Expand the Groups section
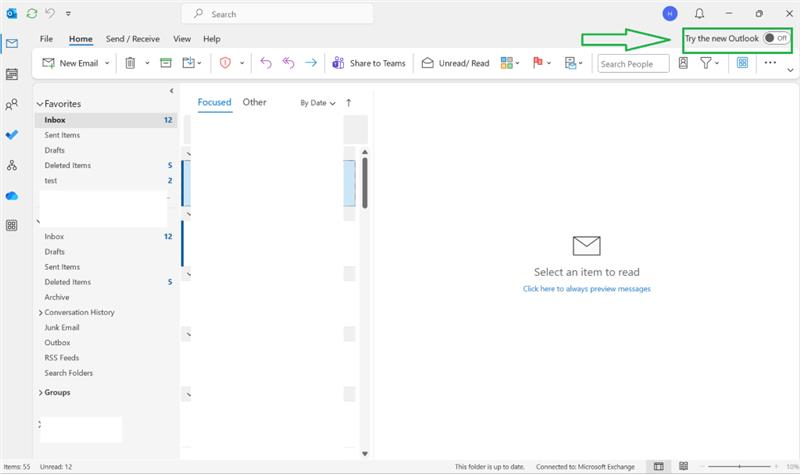800x474 pixels. [x=40, y=393]
